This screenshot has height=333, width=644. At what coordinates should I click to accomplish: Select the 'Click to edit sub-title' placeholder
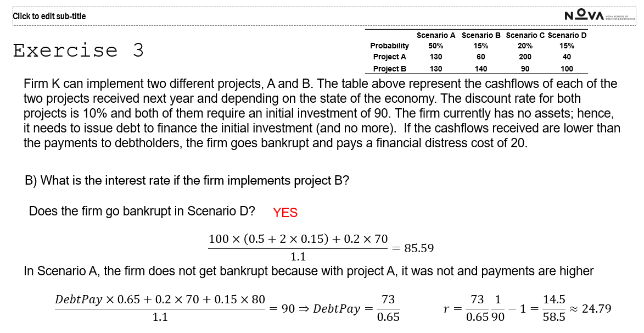point(49,16)
